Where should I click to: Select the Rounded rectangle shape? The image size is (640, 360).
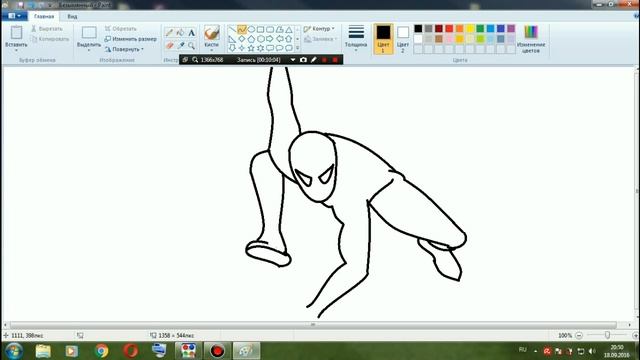coord(270,30)
